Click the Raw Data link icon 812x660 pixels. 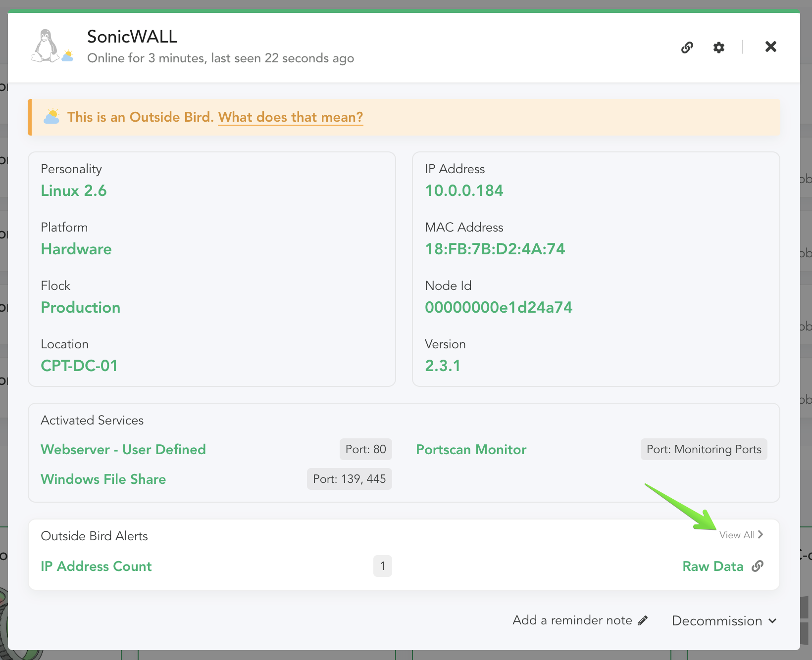tap(758, 566)
